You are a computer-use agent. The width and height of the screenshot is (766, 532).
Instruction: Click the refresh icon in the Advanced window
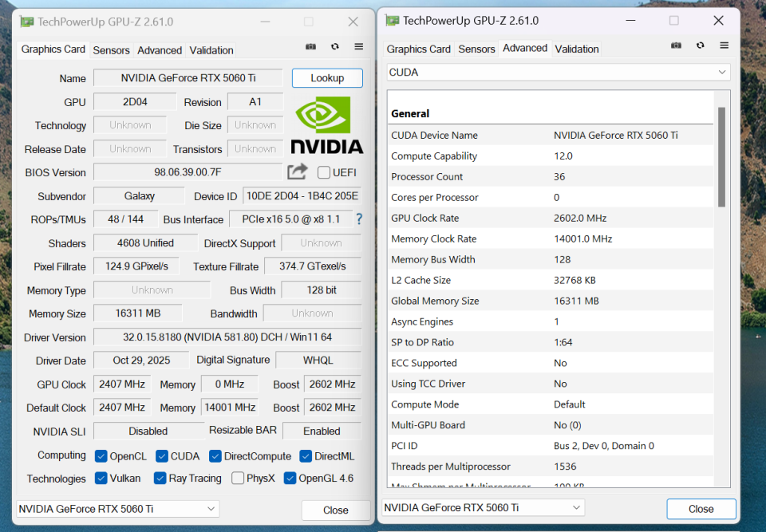pos(701,45)
